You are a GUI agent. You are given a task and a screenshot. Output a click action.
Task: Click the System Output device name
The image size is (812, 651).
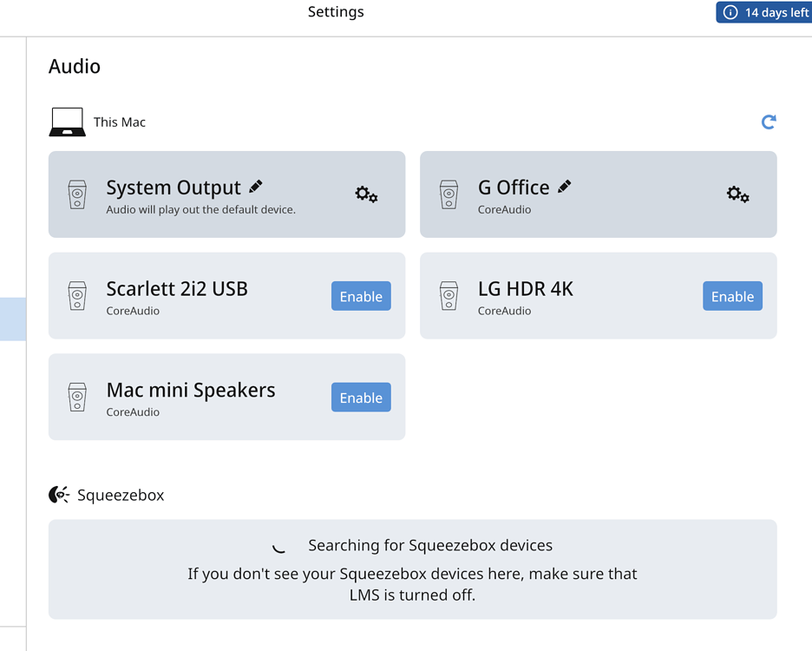tap(174, 187)
